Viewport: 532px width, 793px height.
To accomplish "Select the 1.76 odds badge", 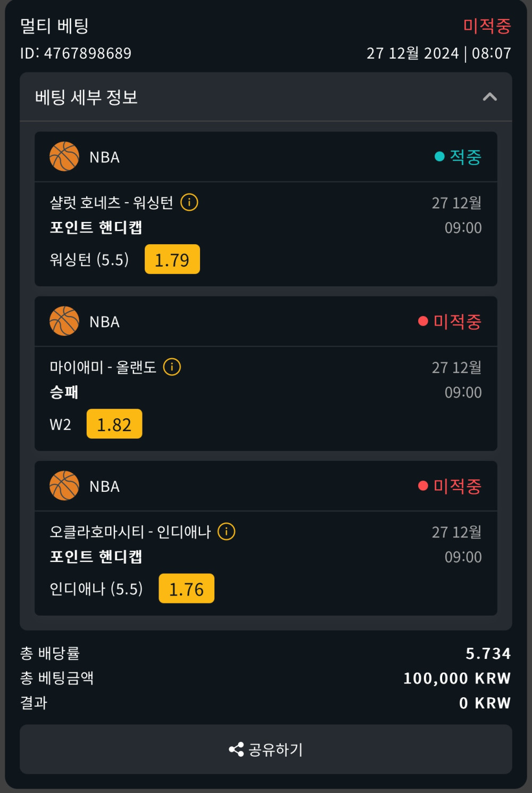I will click(186, 588).
